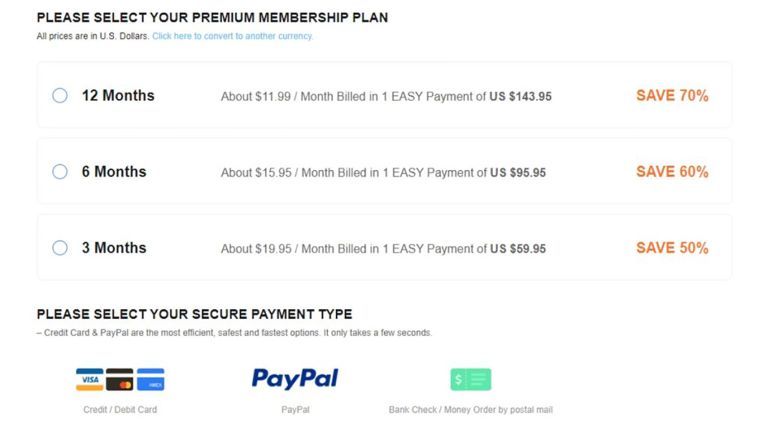Click the SAVE 60% badge
The height and width of the screenshot is (423, 768).
point(672,172)
